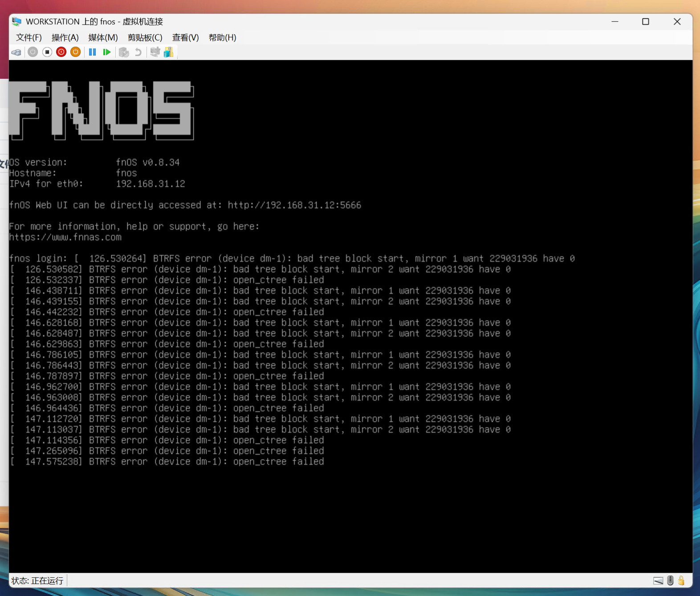Create a checkpoint with the server-clock icon
Image resolution: width=700 pixels, height=596 pixels.
click(x=124, y=52)
